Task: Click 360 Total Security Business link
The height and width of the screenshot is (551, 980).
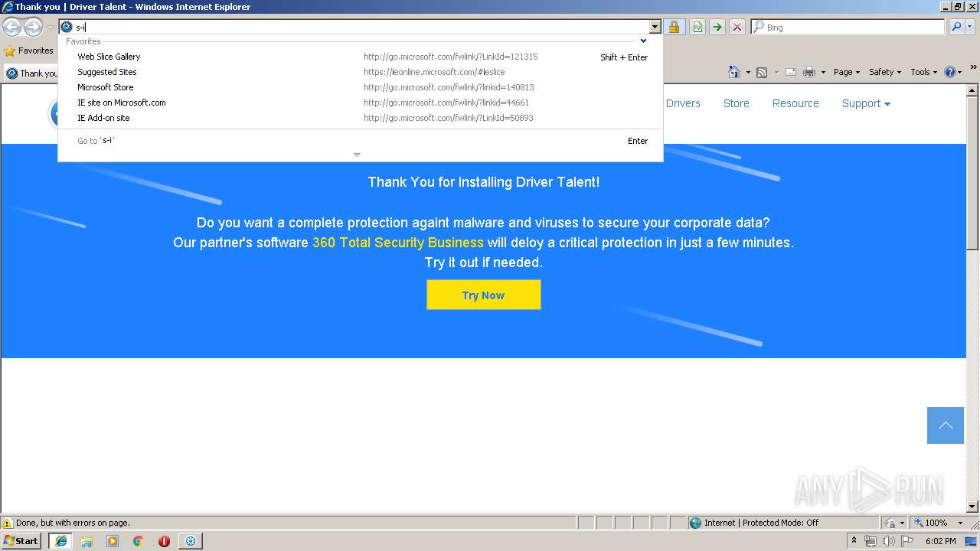Action: pos(398,243)
